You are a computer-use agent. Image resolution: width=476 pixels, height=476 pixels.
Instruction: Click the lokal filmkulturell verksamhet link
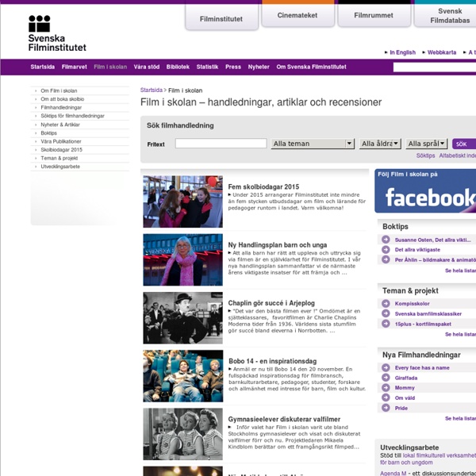[x=439, y=455]
